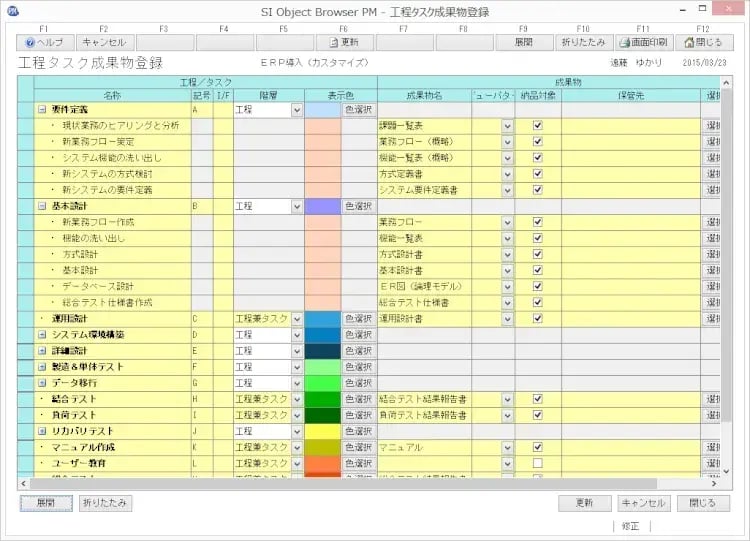Viewport: 750px width, 541px height.
Task: Click the ヘルプ help icon button in toolbar
Action: coord(44,43)
